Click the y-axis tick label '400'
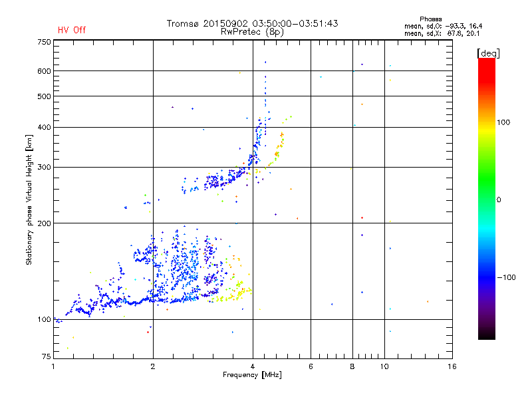Image resolution: width=532 pixels, height=399 pixels. coord(45,128)
